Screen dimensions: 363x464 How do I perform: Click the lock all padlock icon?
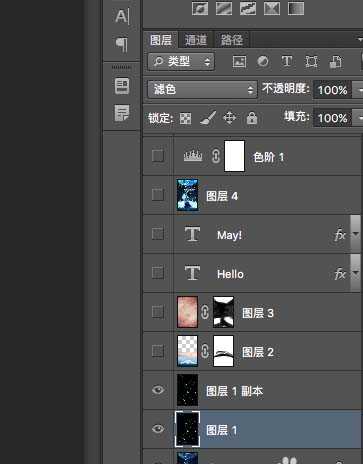(252, 118)
